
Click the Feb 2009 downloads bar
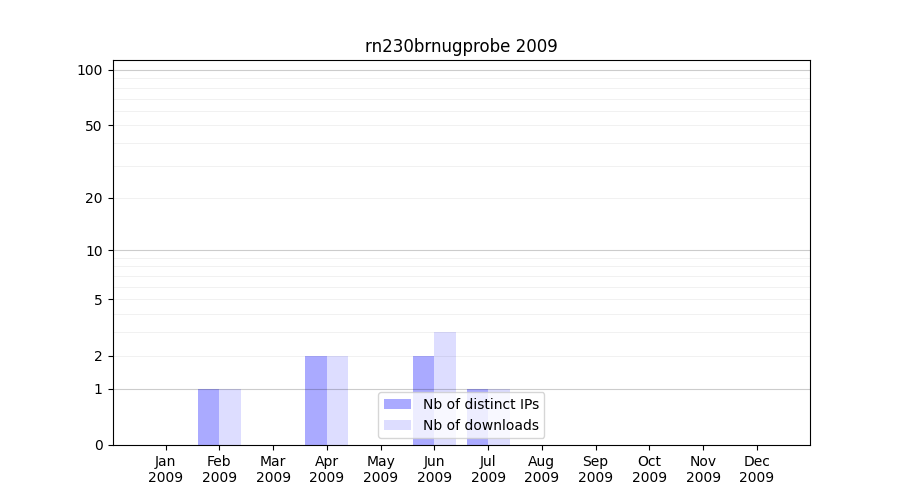[230, 417]
